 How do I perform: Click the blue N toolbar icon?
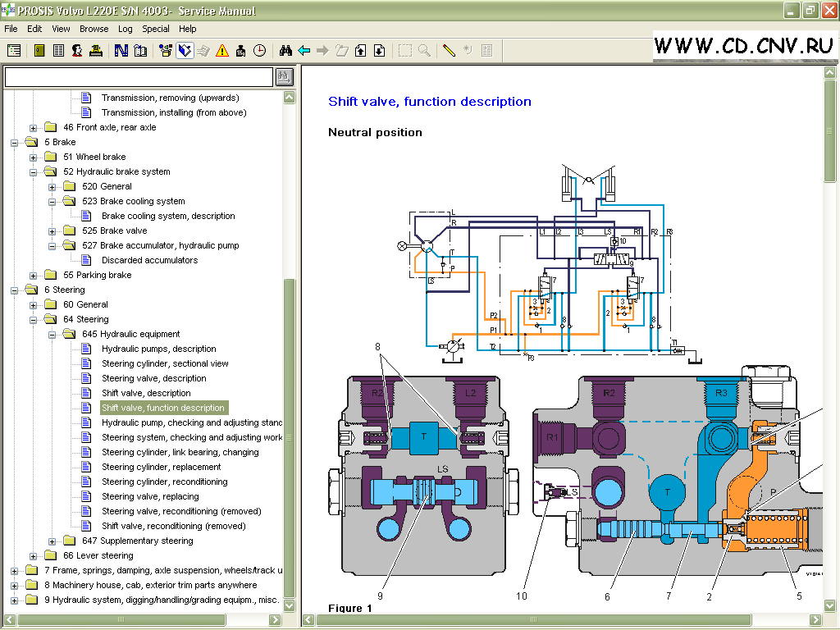[121, 50]
